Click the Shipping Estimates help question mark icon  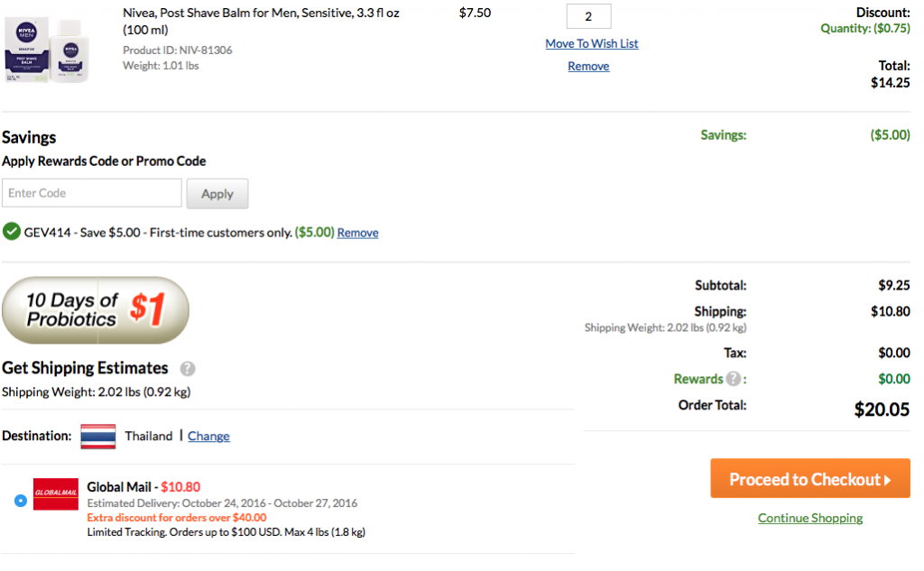tap(188, 369)
